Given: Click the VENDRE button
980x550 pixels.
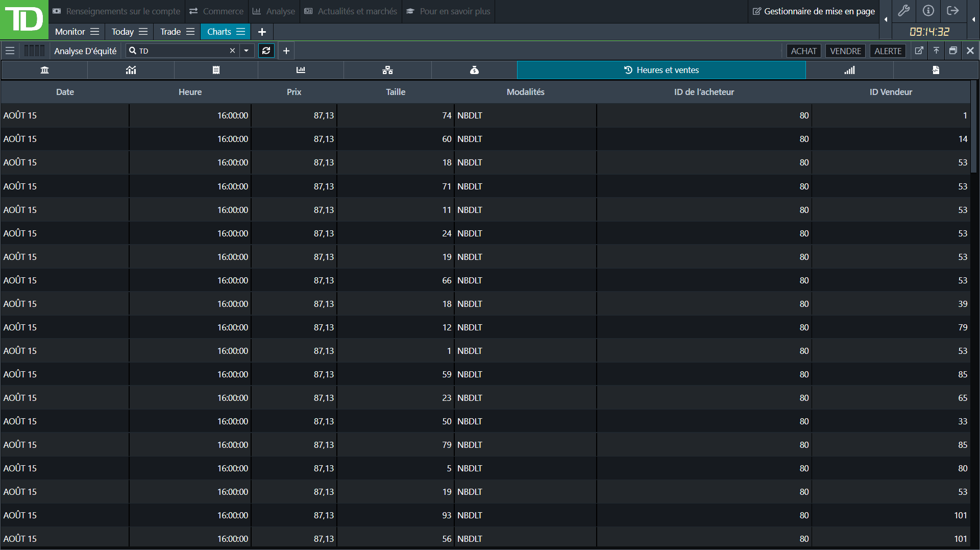Looking at the screenshot, I should point(845,51).
